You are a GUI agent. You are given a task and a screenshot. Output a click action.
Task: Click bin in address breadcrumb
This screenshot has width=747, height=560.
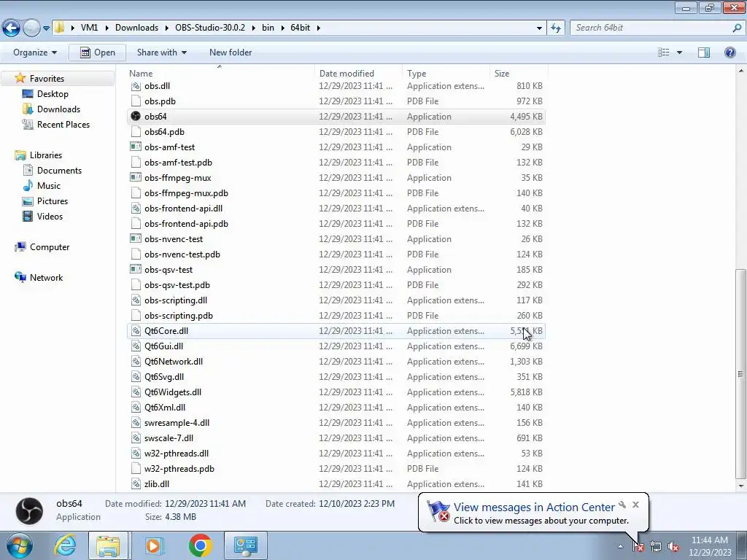click(x=268, y=28)
